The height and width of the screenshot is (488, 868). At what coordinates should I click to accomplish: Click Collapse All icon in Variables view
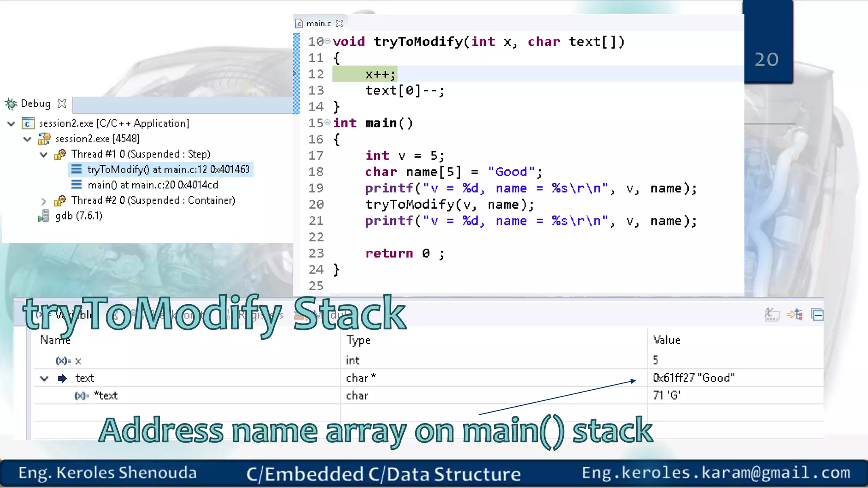click(x=817, y=315)
